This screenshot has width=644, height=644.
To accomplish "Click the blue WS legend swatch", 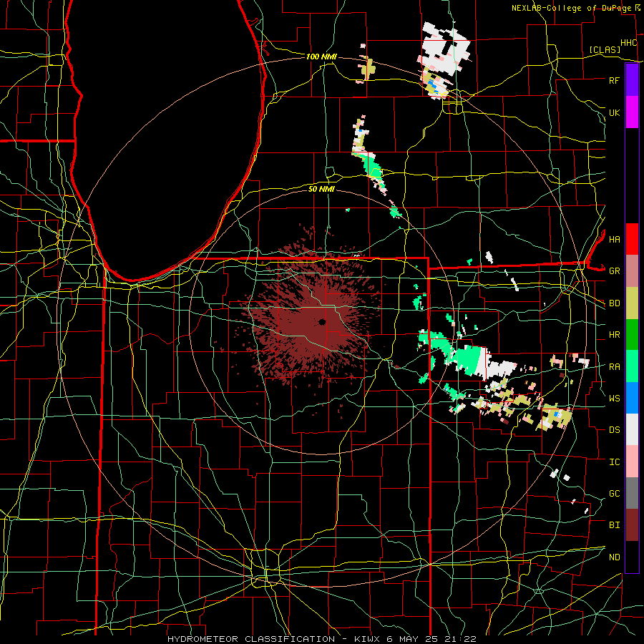I will click(x=632, y=398).
